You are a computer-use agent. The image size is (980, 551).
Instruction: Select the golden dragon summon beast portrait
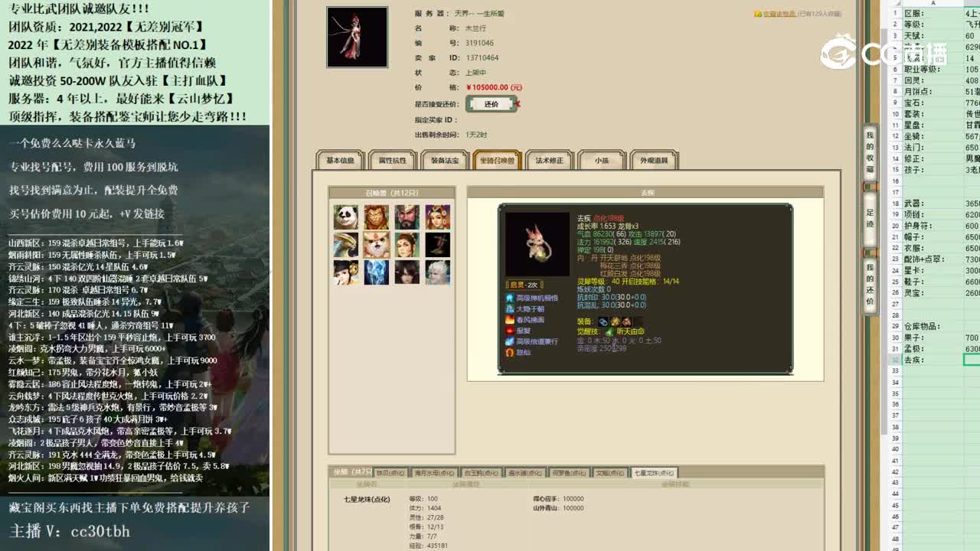point(346,245)
